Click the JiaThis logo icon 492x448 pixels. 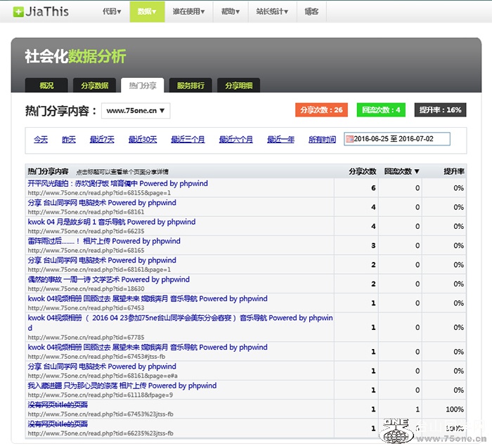pos(18,12)
